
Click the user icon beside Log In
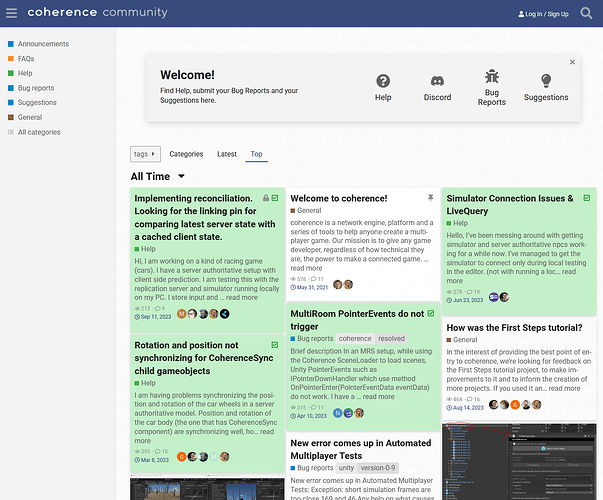[x=521, y=14]
